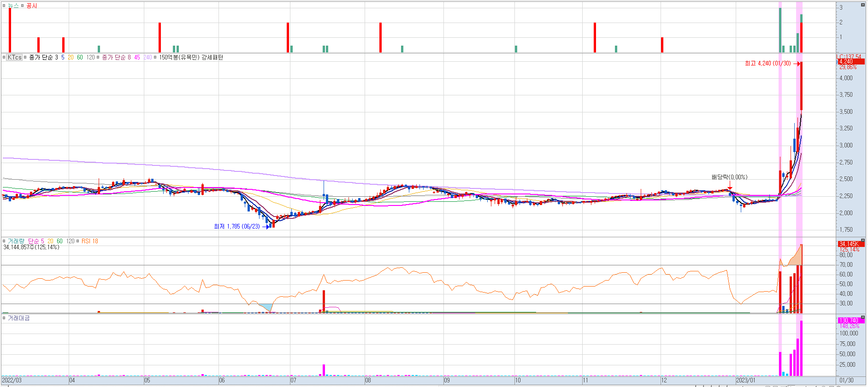This screenshot has height=387, width=868.
Task: Click the 2023/01 date axis label
Action: pos(746,381)
